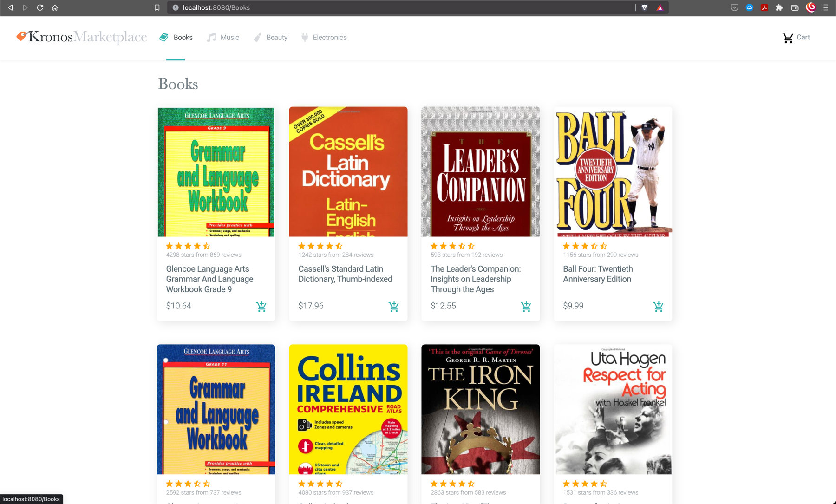Go to browser home icon
The width and height of the screenshot is (836, 504).
tap(55, 7)
